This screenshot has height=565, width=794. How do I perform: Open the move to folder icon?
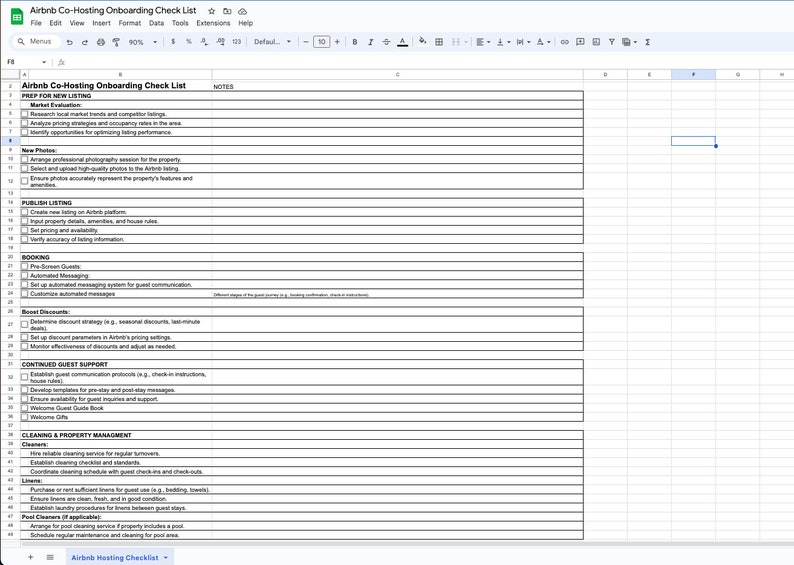(227, 11)
